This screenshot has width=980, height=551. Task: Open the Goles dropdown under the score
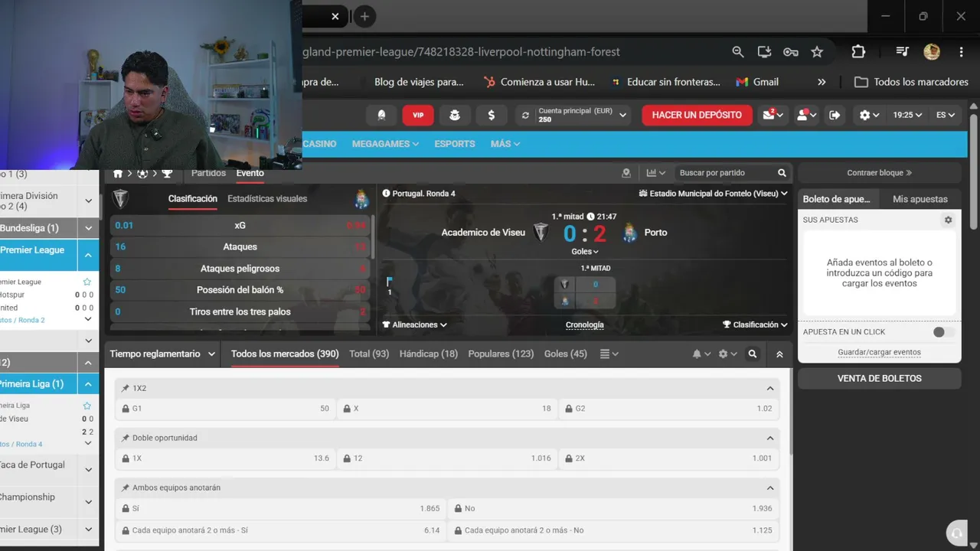tap(585, 251)
